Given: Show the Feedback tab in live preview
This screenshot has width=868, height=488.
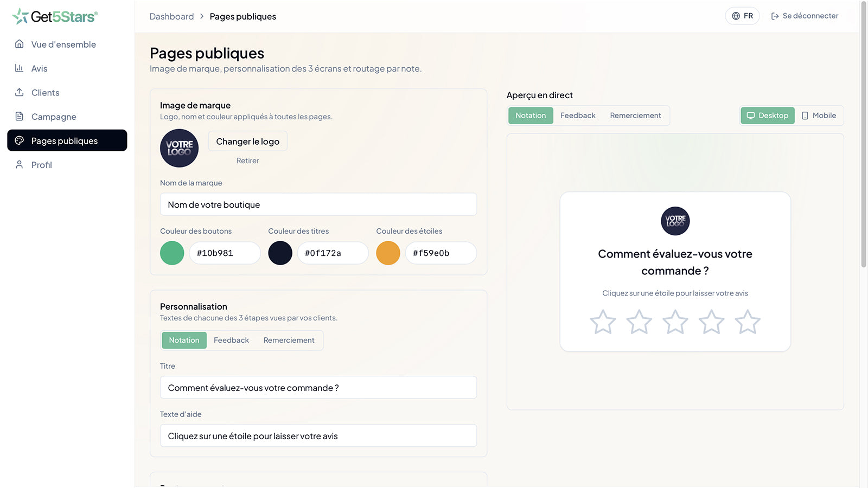Looking at the screenshot, I should (x=578, y=115).
